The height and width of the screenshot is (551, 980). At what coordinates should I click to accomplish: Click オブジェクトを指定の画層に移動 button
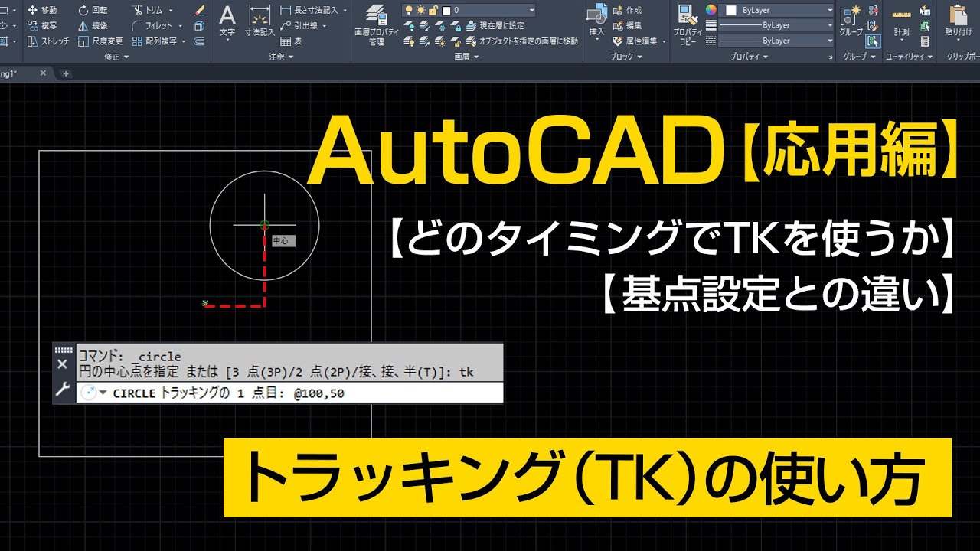pos(522,41)
